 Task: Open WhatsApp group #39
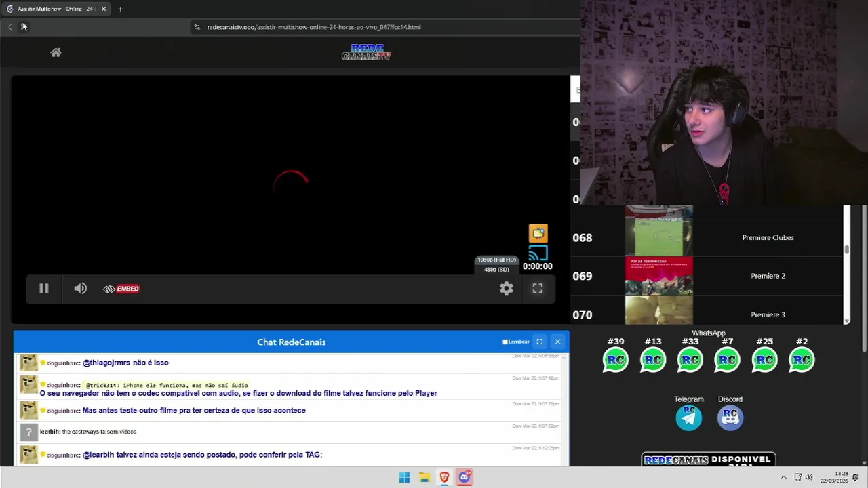(x=616, y=359)
